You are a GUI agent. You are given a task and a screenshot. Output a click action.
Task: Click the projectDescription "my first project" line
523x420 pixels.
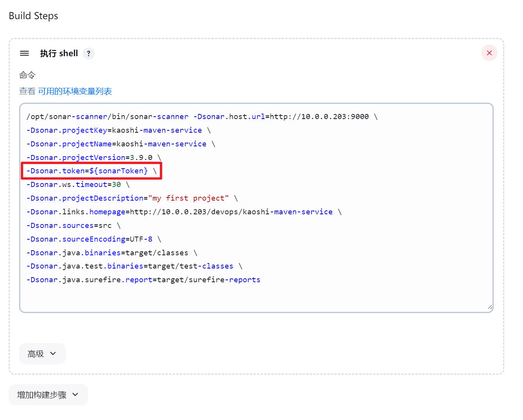[x=132, y=198]
